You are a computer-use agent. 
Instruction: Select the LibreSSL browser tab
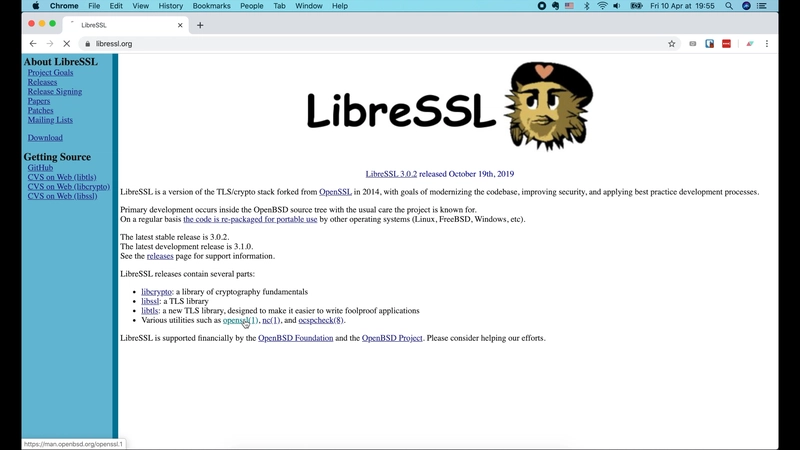coord(120,25)
